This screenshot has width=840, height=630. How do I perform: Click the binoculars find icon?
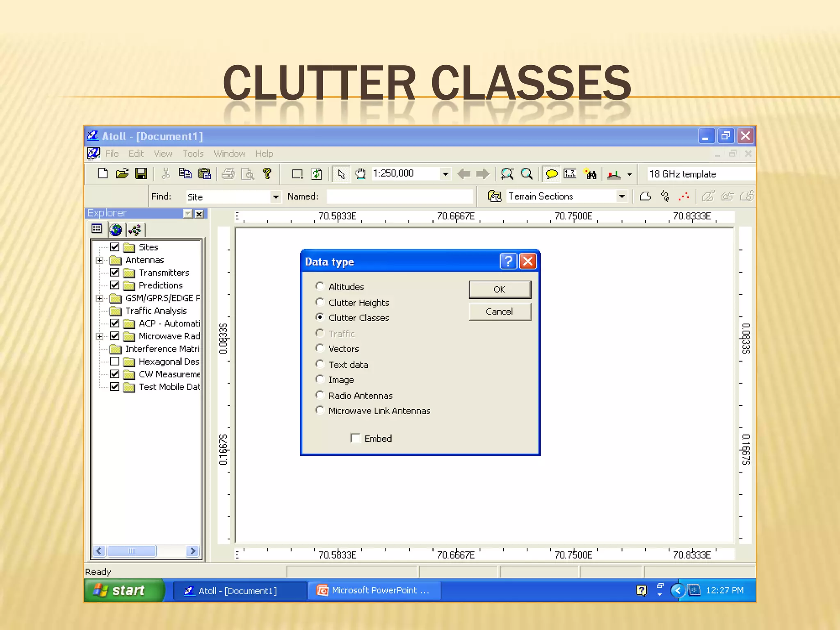pos(590,174)
